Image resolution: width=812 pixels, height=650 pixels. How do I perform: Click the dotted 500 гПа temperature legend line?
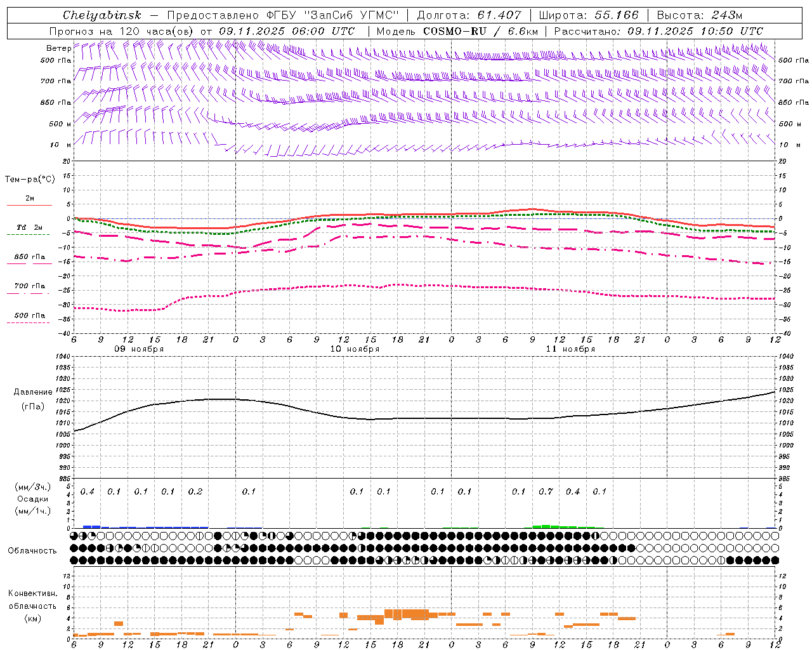28,322
